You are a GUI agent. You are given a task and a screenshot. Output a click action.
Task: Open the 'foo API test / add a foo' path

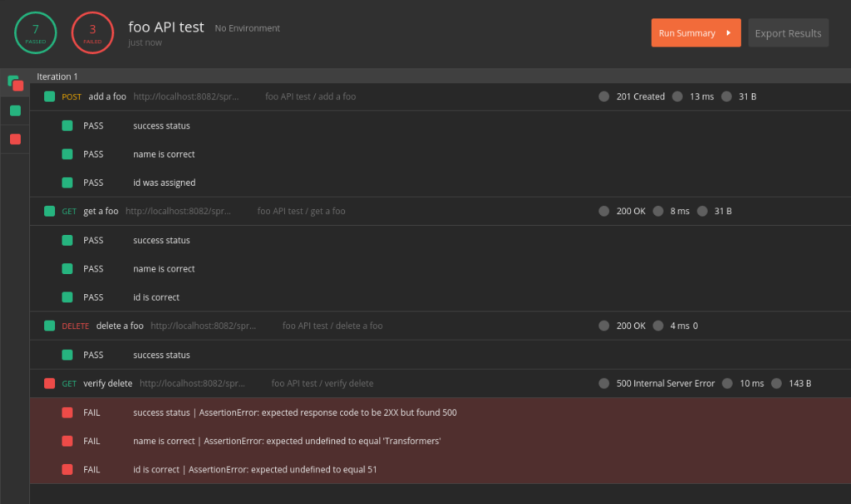click(310, 96)
